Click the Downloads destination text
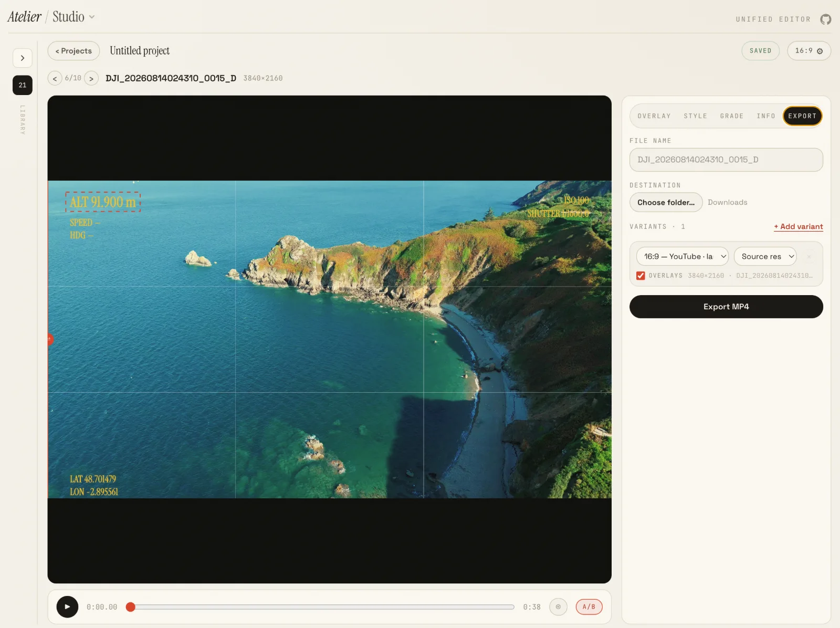This screenshot has height=628, width=840. pyautogui.click(x=727, y=203)
